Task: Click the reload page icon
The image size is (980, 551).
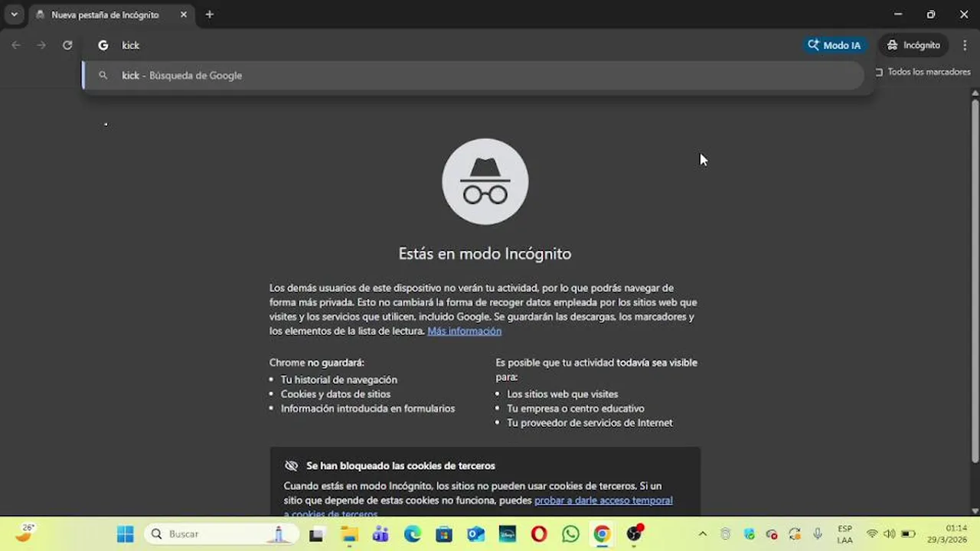Action: point(67,45)
